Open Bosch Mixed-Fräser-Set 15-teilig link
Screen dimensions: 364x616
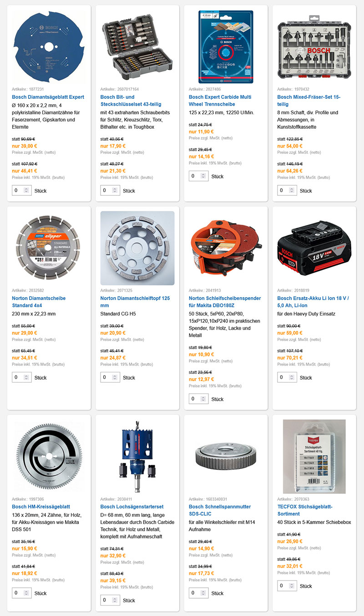(309, 101)
